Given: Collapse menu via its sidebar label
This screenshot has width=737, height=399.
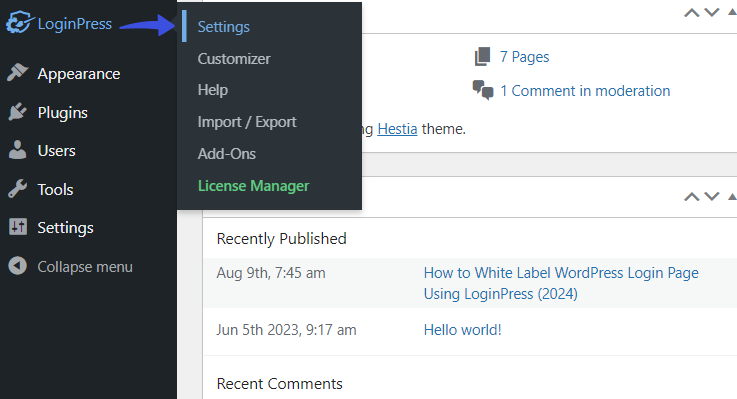Looking at the screenshot, I should click(85, 267).
